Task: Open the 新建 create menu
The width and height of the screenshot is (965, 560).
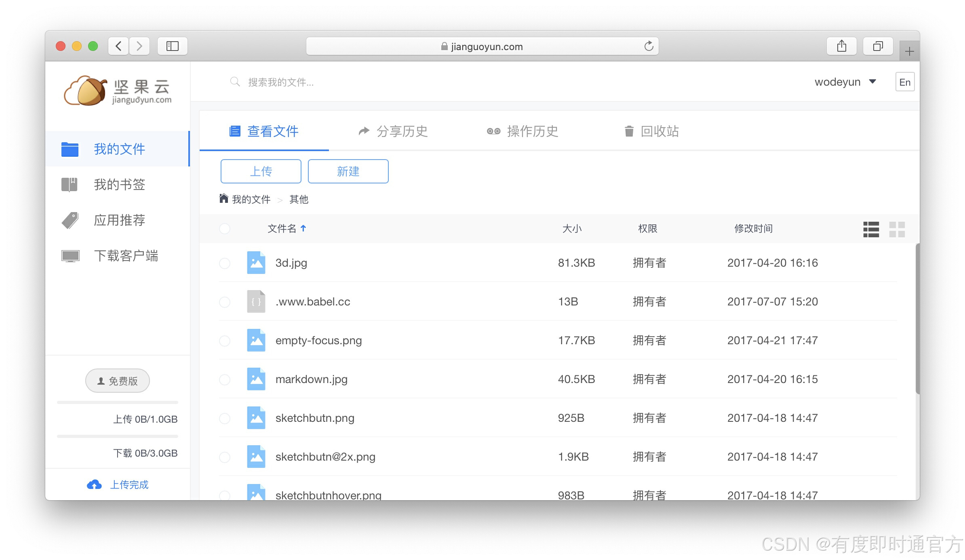Action: [348, 171]
